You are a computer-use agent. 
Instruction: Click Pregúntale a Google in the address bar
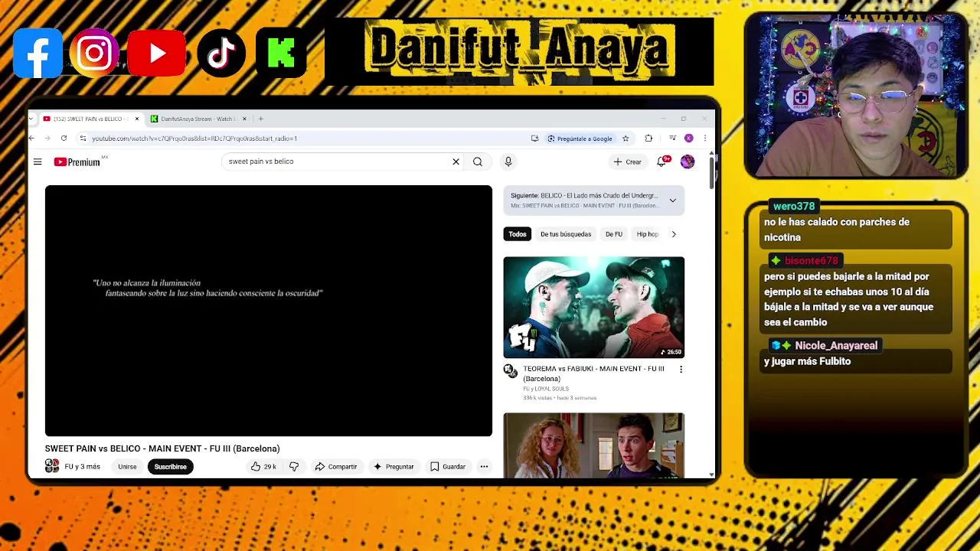click(x=580, y=139)
